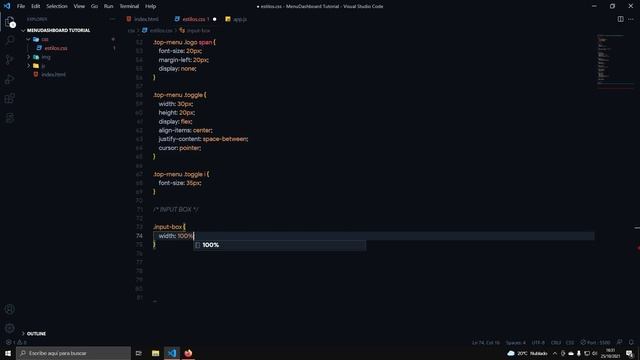Open Firefox from the taskbar
Screen dimensions: 640x360
(x=188, y=353)
